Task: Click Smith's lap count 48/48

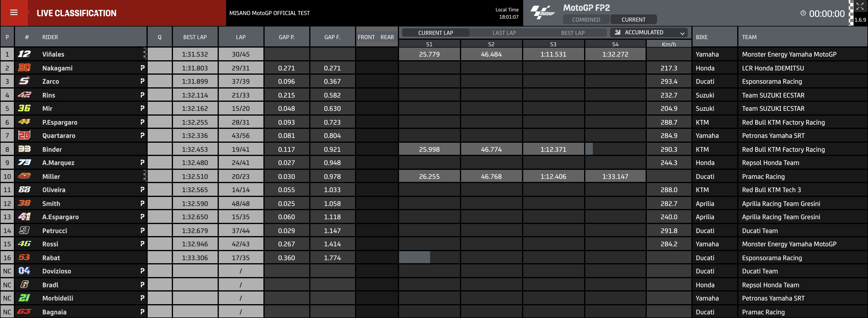Action: tap(241, 204)
